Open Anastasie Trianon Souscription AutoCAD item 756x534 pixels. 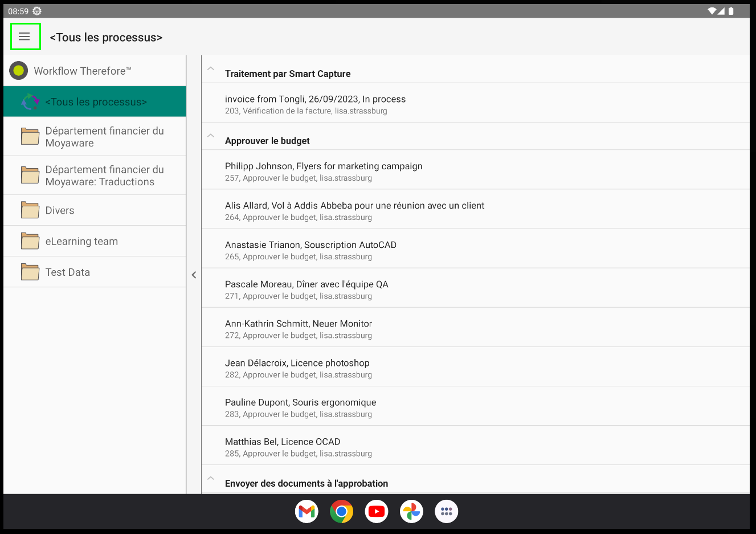[476, 250]
